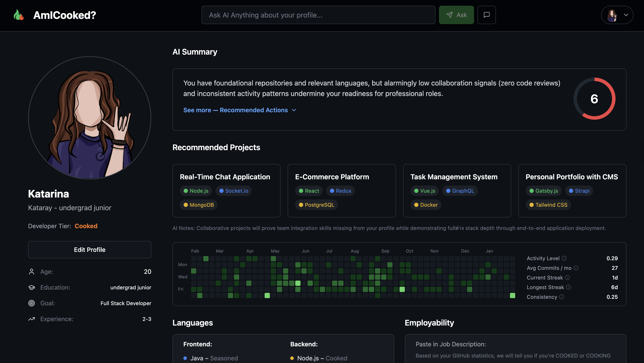Click the Goal target icon
644x363 pixels.
click(x=32, y=303)
